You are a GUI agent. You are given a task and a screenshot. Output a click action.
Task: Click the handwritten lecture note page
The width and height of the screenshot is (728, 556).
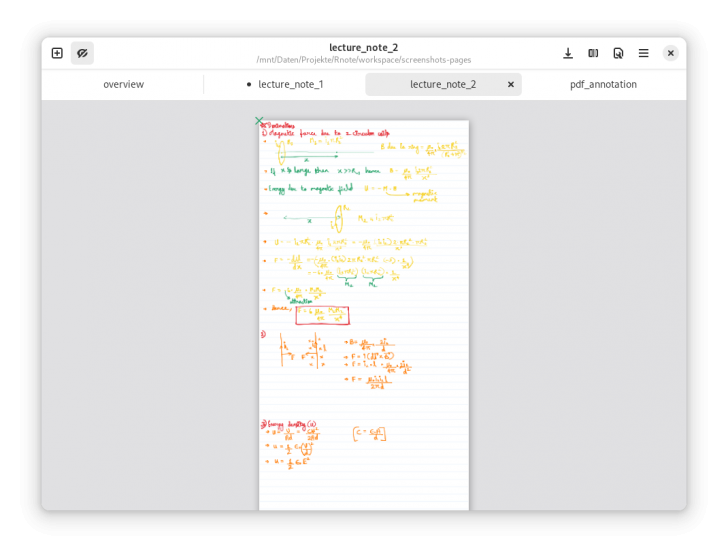[x=364, y=315]
